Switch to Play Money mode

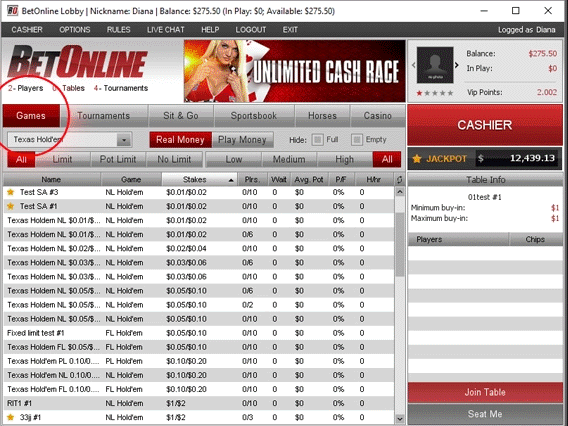click(242, 140)
